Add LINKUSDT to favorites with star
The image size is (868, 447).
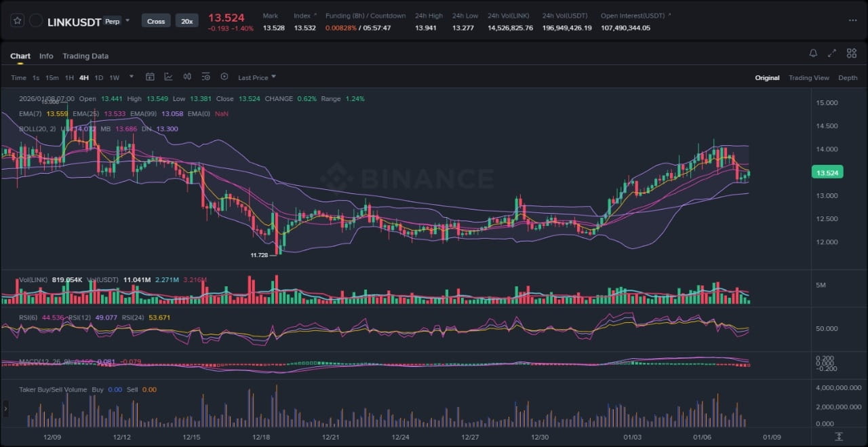18,21
